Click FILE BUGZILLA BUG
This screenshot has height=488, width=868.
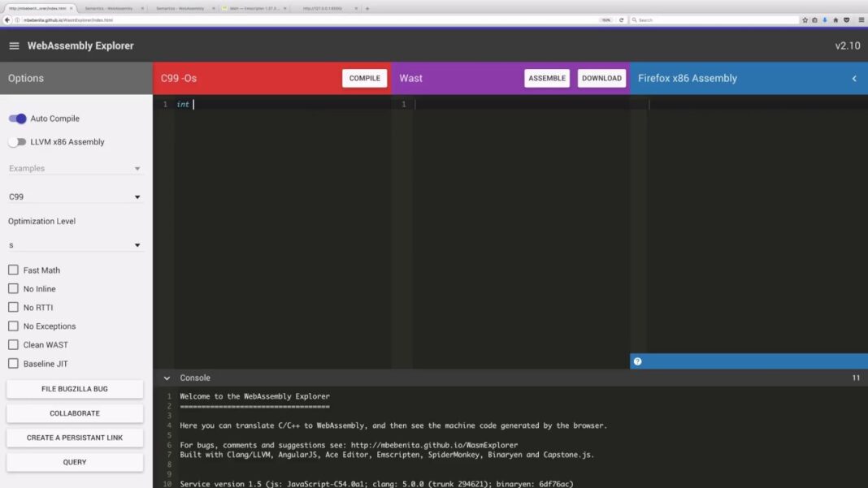click(75, 388)
